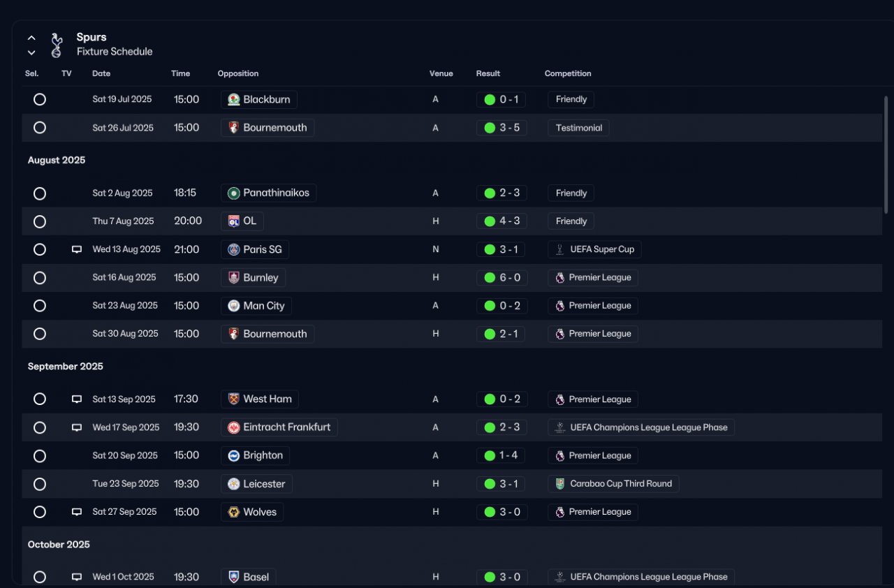
Task: Open the 4 - 3 result against OL
Action: 501,221
